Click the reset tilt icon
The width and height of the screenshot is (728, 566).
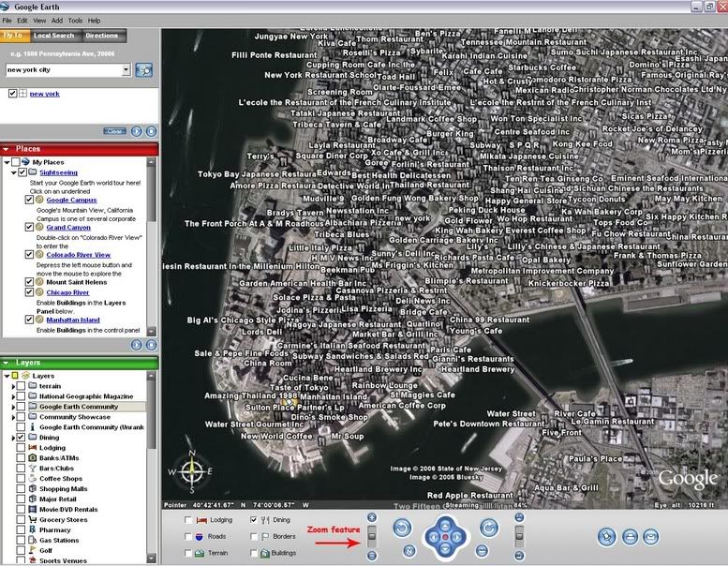click(482, 551)
